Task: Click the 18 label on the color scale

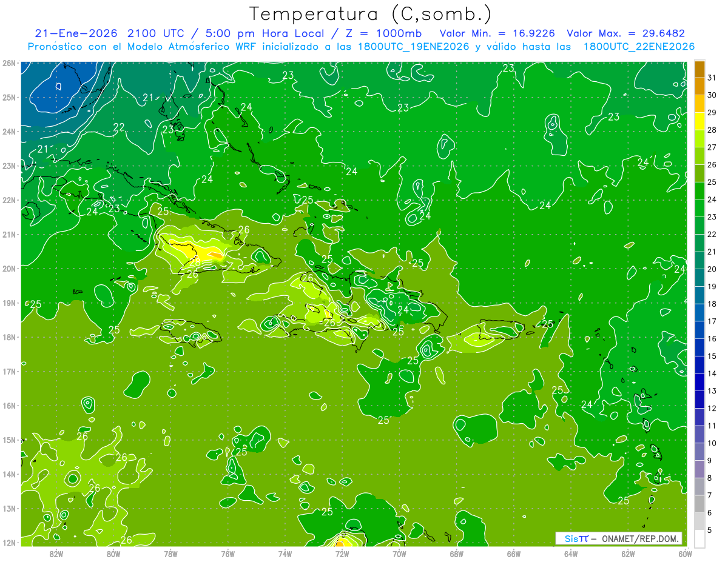Action: 712,304
